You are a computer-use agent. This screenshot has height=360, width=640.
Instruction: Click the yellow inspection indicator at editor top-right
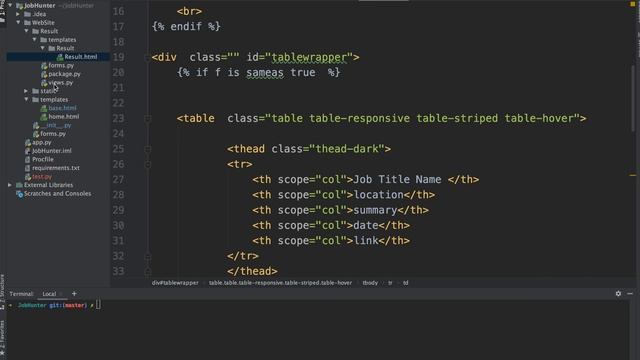[633, 4]
